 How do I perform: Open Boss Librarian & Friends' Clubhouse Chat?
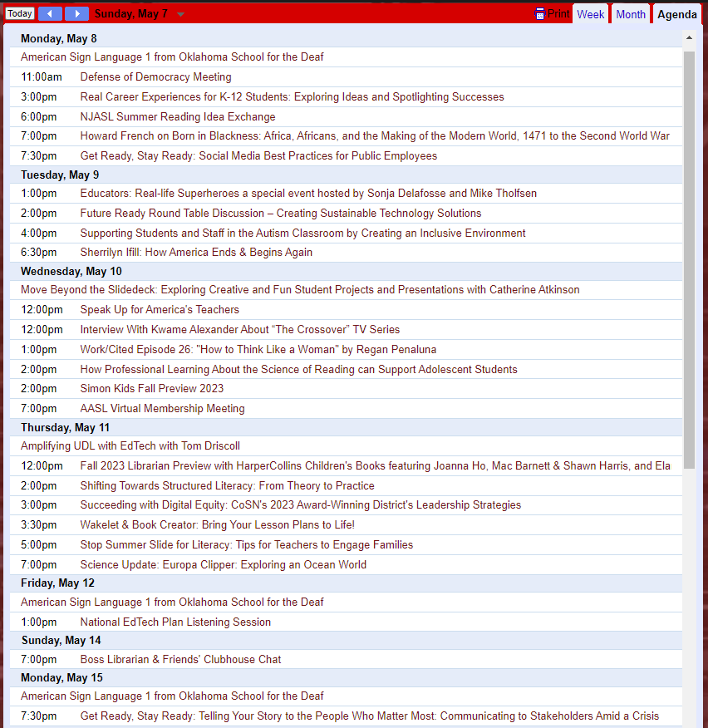pos(180,660)
